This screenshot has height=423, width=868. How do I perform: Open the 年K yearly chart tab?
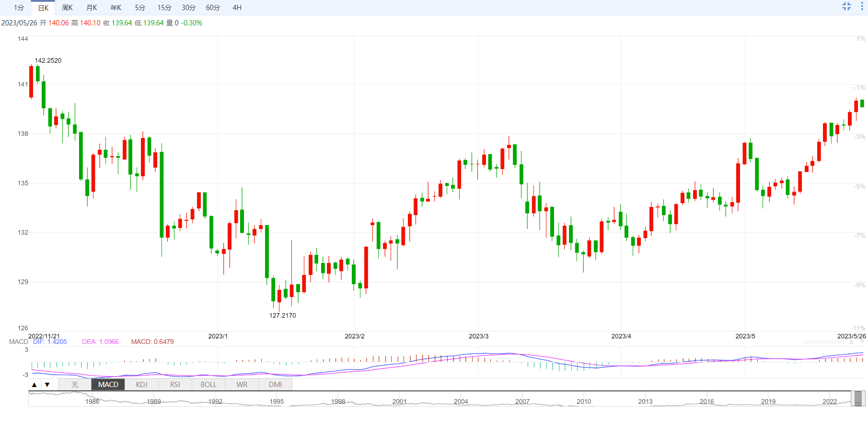pyautogui.click(x=116, y=8)
